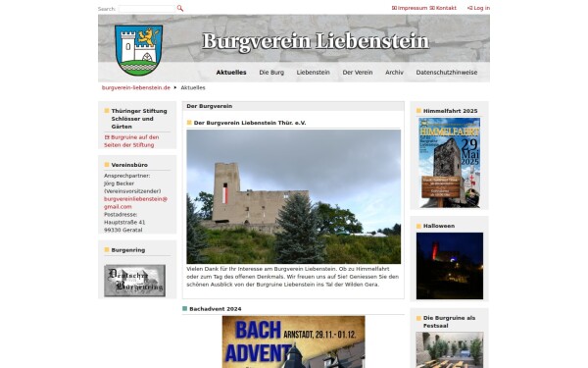This screenshot has width=588, height=368.
Task: Open the Liebenstein menu item
Action: tap(314, 72)
